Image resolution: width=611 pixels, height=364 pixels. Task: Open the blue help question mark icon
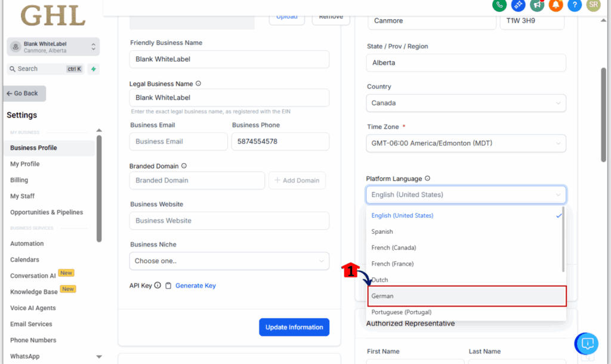tap(575, 5)
